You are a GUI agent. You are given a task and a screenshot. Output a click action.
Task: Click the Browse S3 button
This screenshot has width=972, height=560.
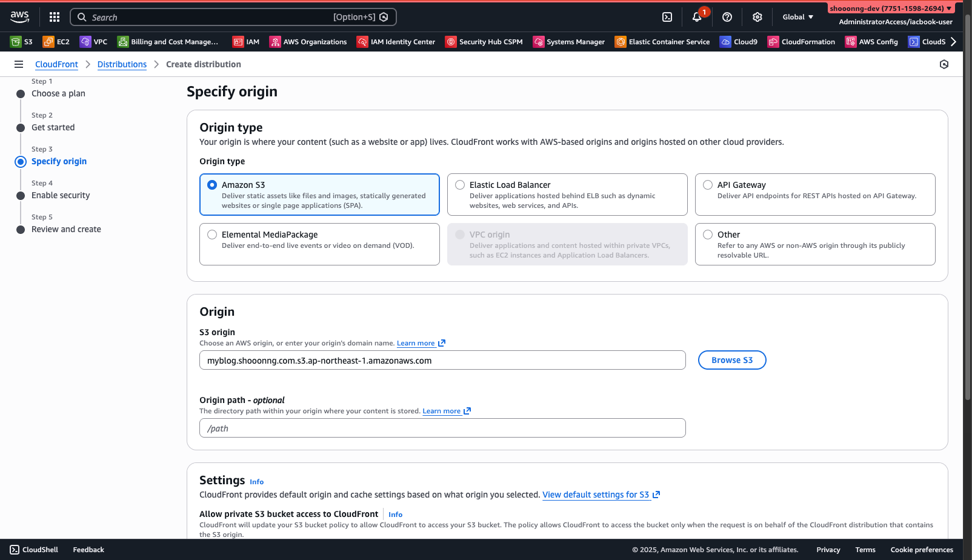coord(732,360)
